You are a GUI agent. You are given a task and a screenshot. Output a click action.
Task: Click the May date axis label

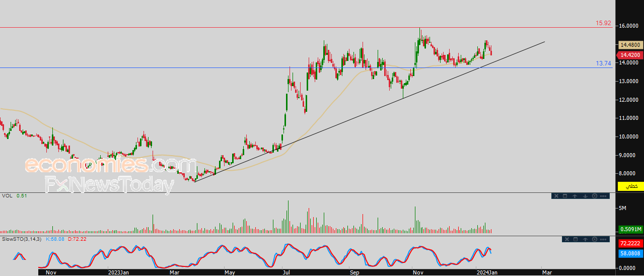click(230, 272)
